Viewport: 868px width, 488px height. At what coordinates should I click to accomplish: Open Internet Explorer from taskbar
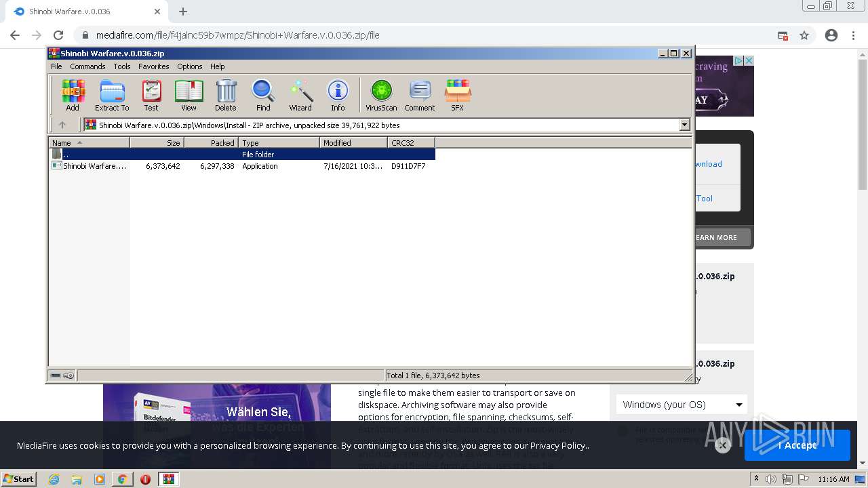tap(54, 479)
